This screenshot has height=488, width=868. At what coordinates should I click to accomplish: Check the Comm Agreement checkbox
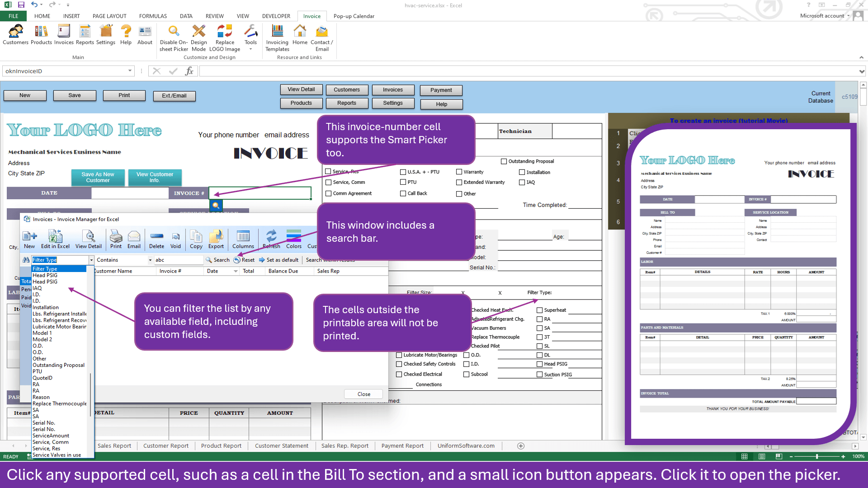(x=329, y=193)
